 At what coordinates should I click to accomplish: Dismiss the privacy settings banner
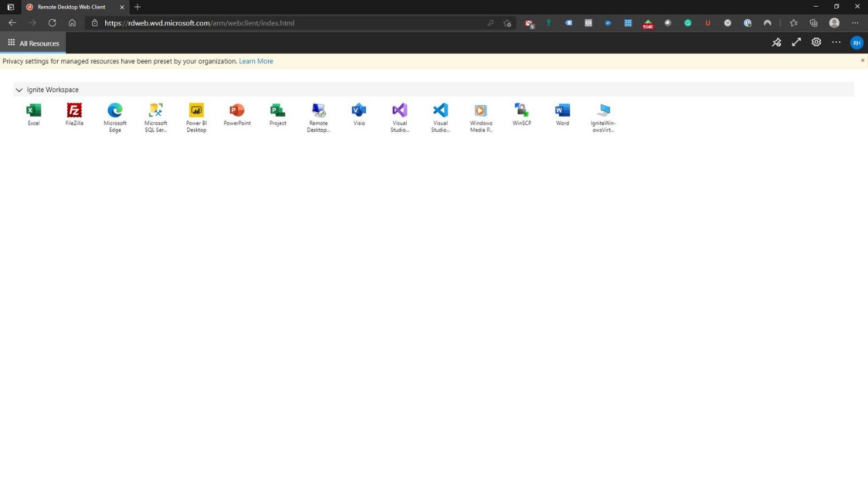(863, 60)
